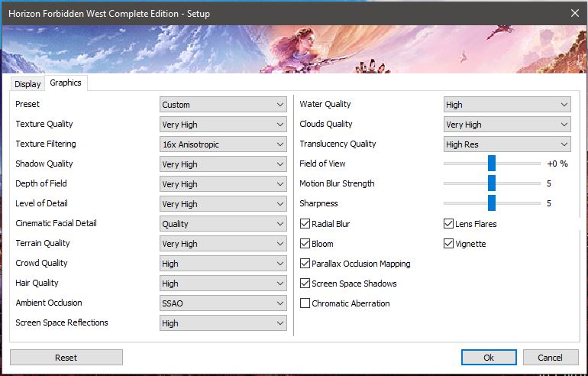Open the Shadow Quality dropdown
Image resolution: width=588 pixels, height=376 pixels.
click(x=223, y=164)
